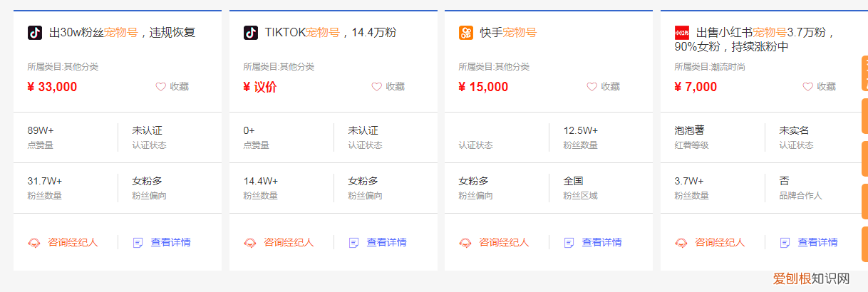868x292 pixels.
Task: Click the heart icon on the ¥7,000 card
Action: coord(807,87)
